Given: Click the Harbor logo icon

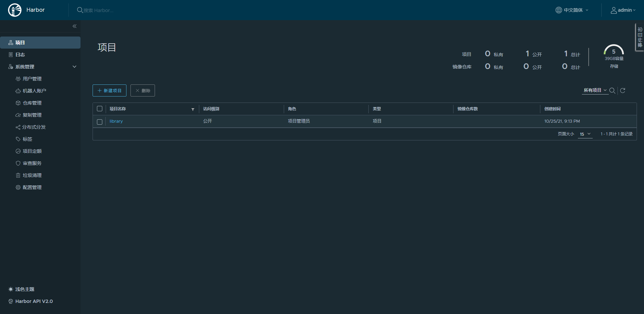Looking at the screenshot, I should point(15,10).
